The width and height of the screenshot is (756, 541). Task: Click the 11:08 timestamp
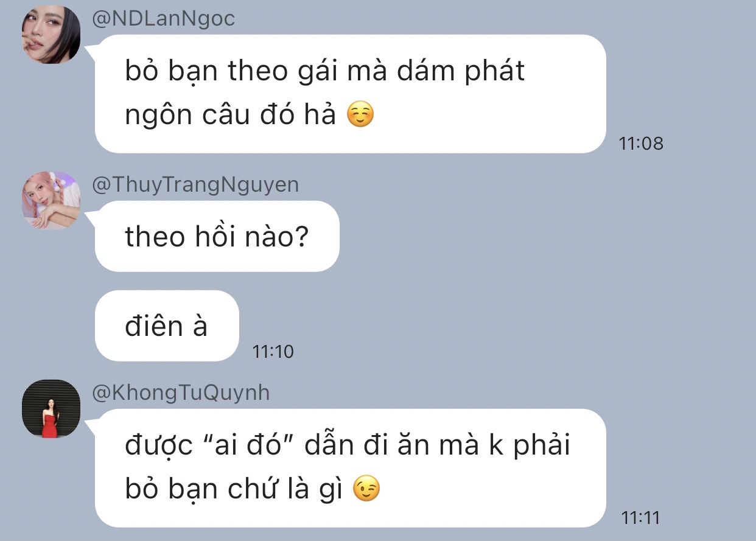coord(641,144)
